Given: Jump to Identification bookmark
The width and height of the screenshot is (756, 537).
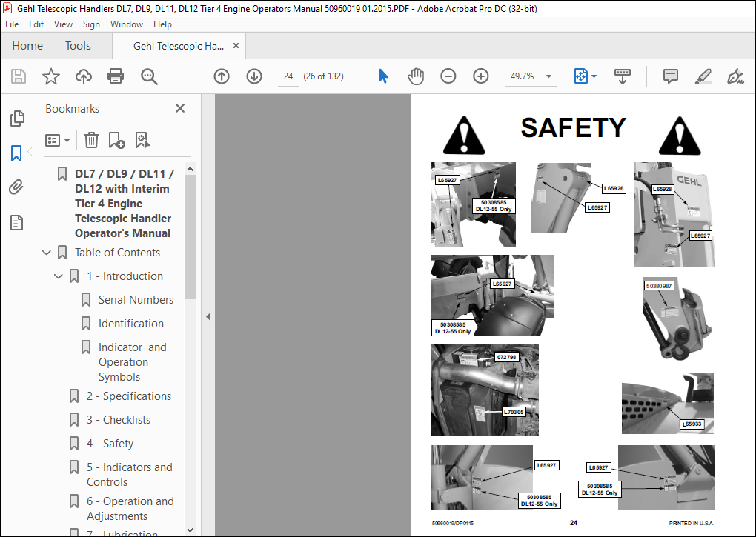Looking at the screenshot, I should point(131,324).
